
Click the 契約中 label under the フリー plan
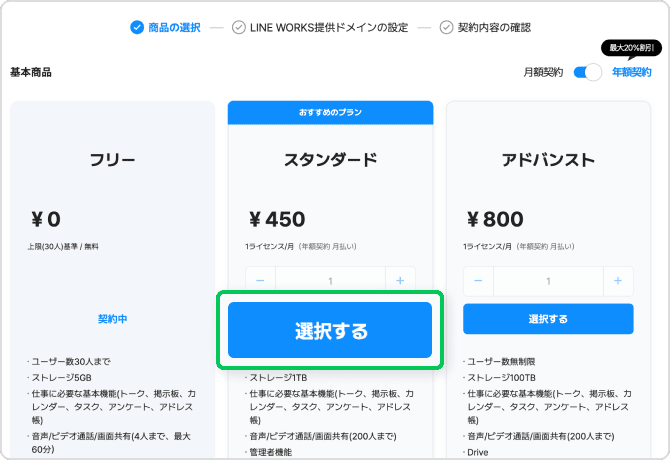click(x=112, y=319)
